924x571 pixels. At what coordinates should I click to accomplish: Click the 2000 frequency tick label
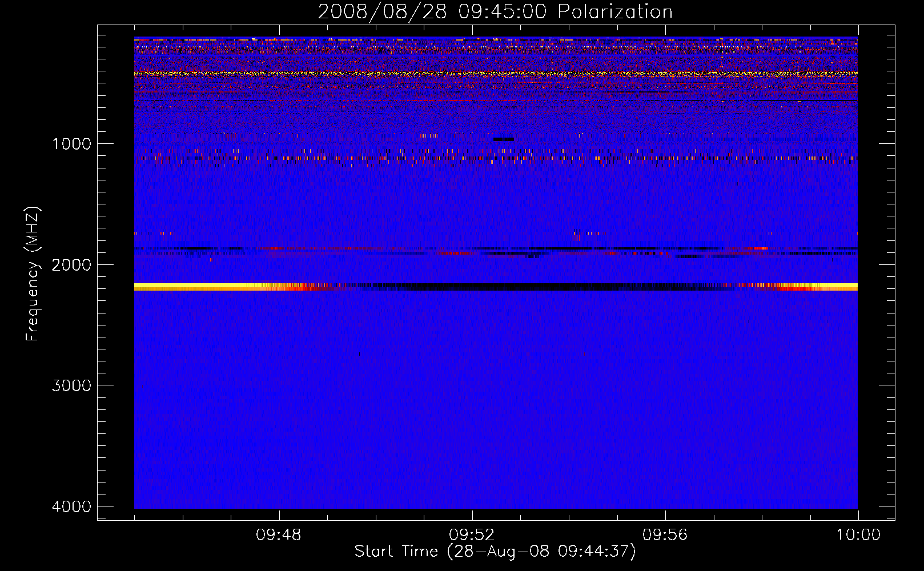click(71, 264)
